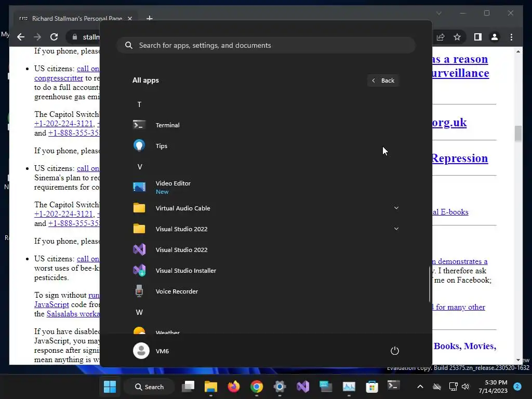
Task: Open Settings gear on the taskbar
Action: point(280,387)
